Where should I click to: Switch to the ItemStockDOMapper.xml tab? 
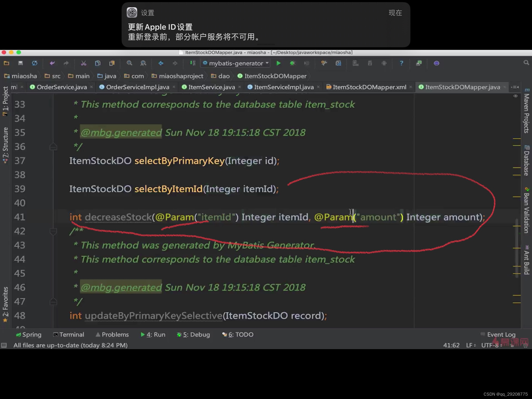coord(369,87)
